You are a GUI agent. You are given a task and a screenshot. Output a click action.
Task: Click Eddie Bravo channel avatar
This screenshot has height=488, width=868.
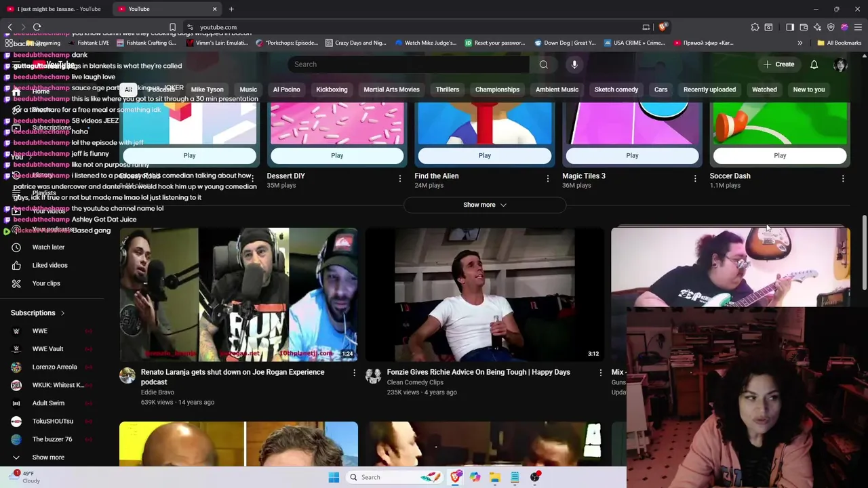pyautogui.click(x=127, y=376)
